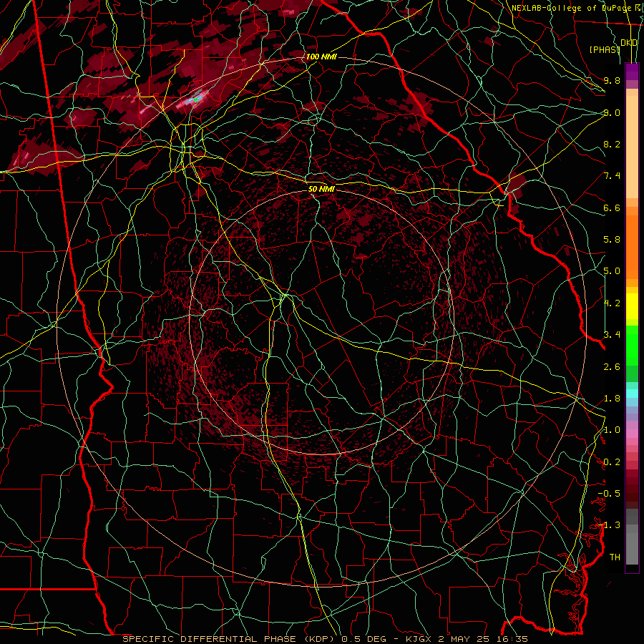644x644 pixels.
Task: Select the 6.6 value on the color scale
Action: click(x=612, y=208)
